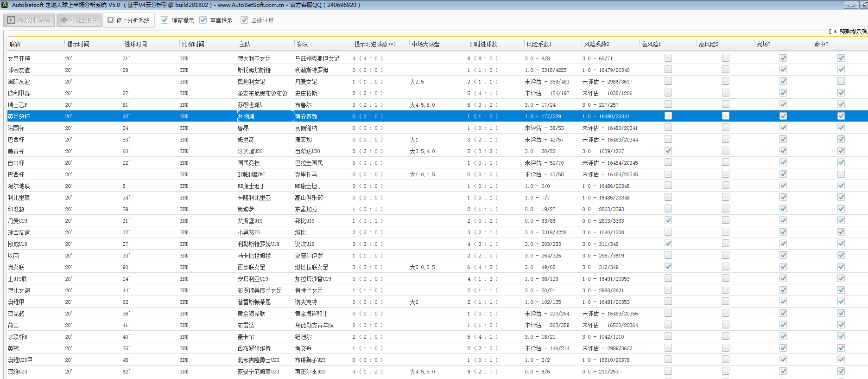
Task: Sort by the 联赛 column header
Action: [x=15, y=44]
